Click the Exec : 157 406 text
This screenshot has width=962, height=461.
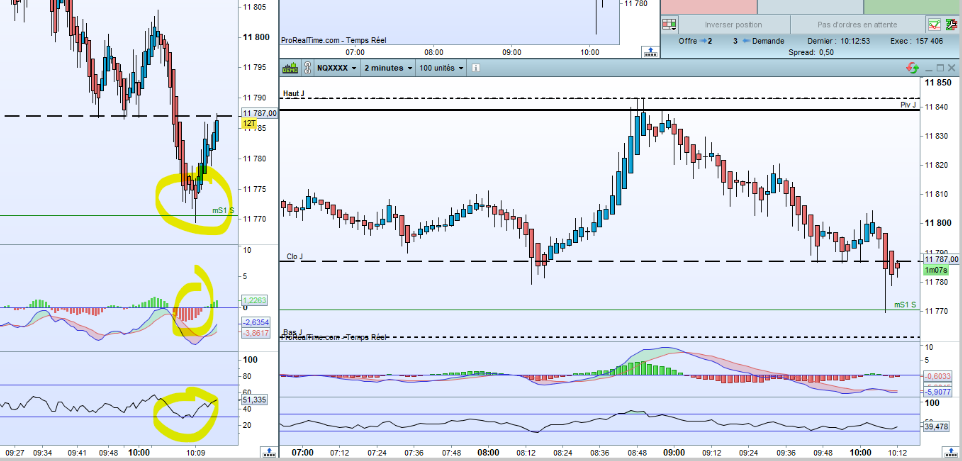917,41
